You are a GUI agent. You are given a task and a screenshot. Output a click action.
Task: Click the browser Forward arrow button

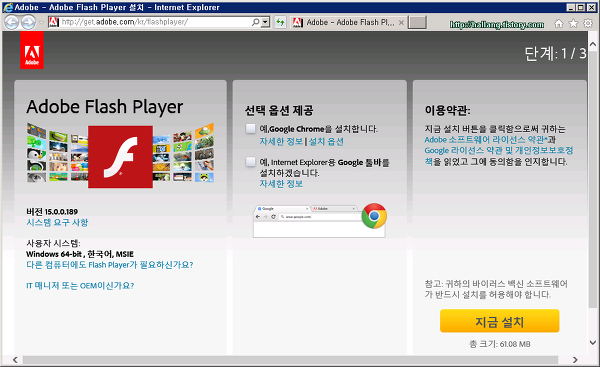pyautogui.click(x=28, y=22)
